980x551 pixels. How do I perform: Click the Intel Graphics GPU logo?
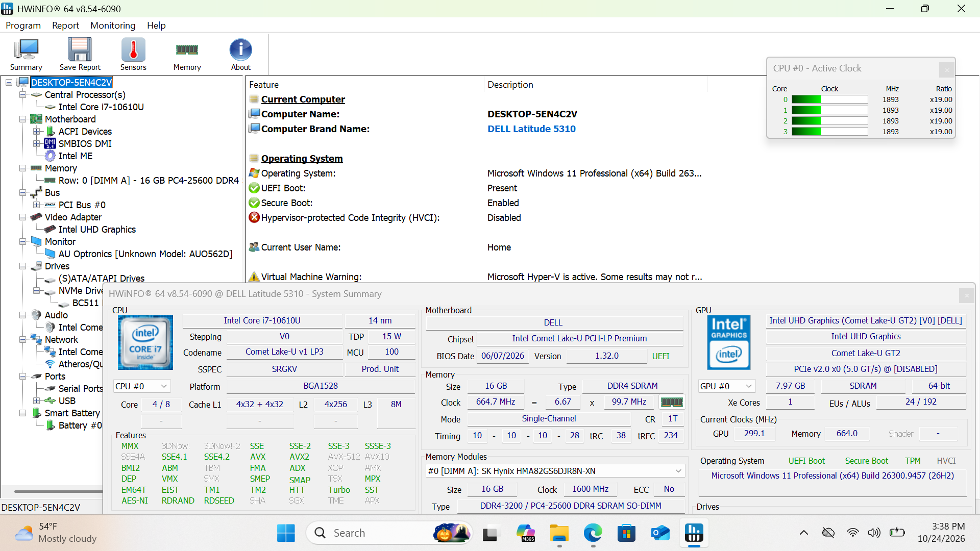[728, 342]
